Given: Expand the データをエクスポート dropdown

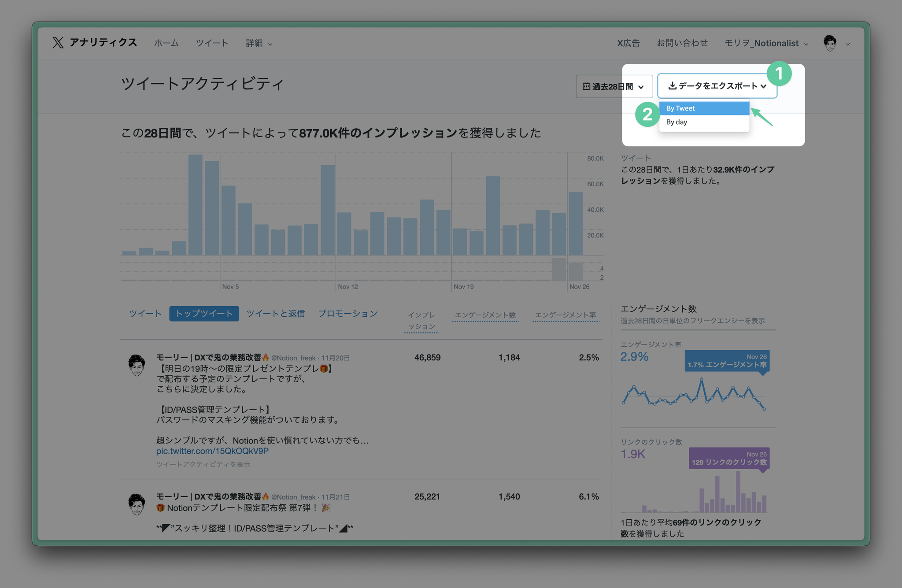Looking at the screenshot, I should coord(717,86).
